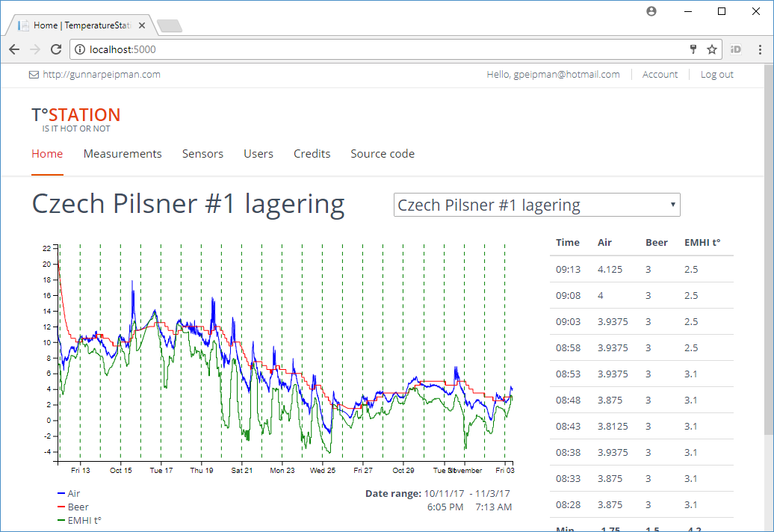The width and height of the screenshot is (774, 532).
Task: Visit the gunnarpeipman.com link
Action: tap(101, 75)
